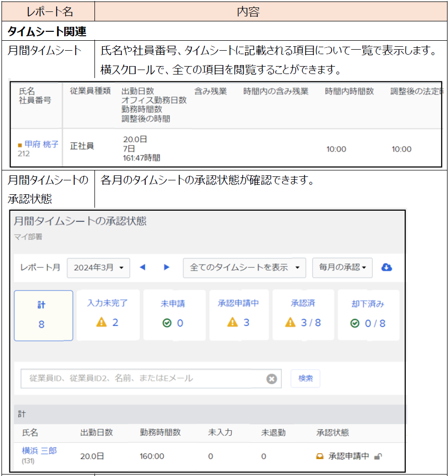Click the inbox icon next to 承認申請中

(x=320, y=457)
